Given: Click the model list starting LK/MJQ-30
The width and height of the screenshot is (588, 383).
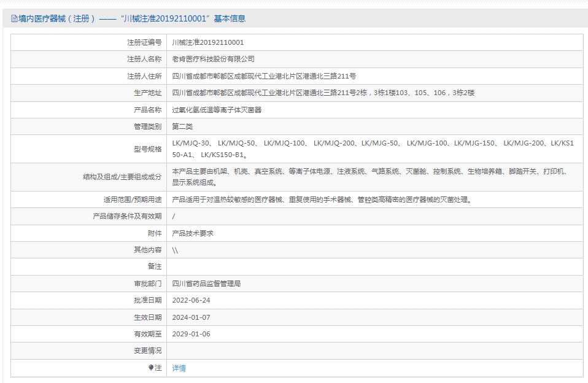Looking at the screenshot, I should (373, 149).
